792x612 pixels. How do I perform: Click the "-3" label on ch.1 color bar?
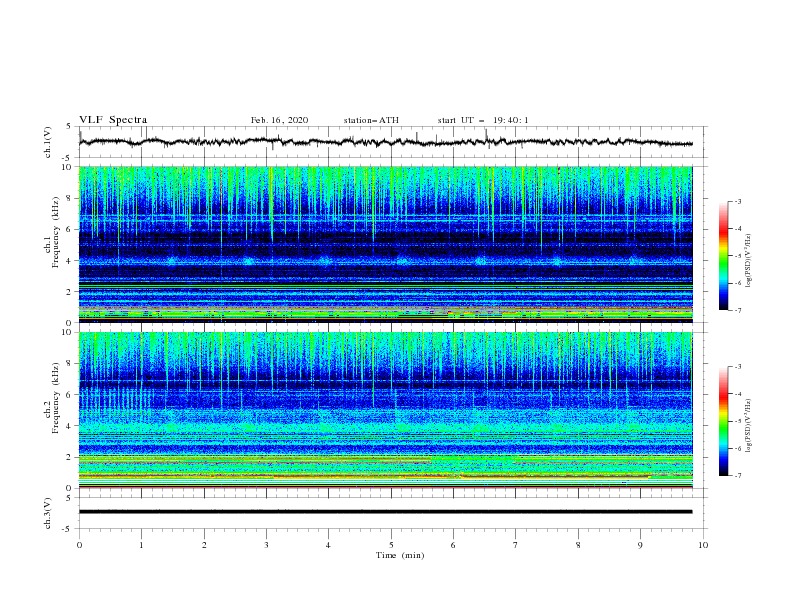[x=737, y=201]
